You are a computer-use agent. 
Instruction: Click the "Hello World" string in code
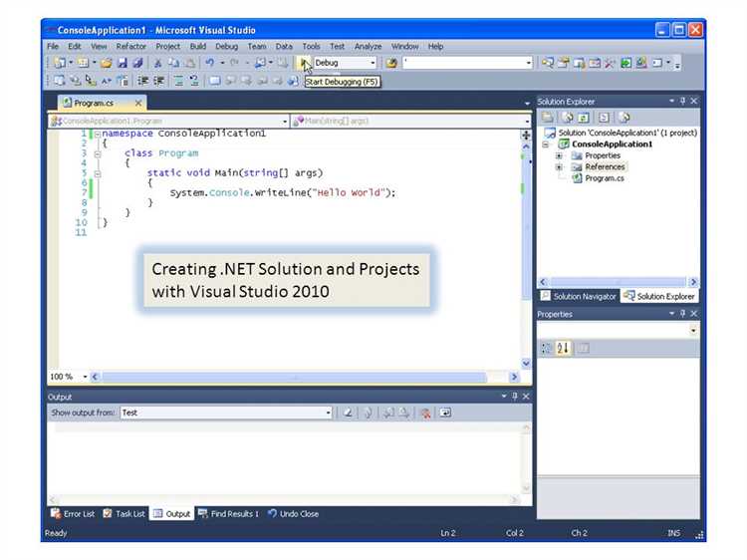click(x=347, y=192)
